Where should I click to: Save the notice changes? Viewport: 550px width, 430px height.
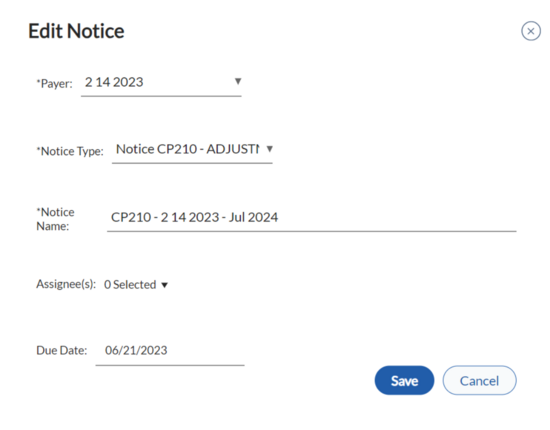tap(404, 381)
